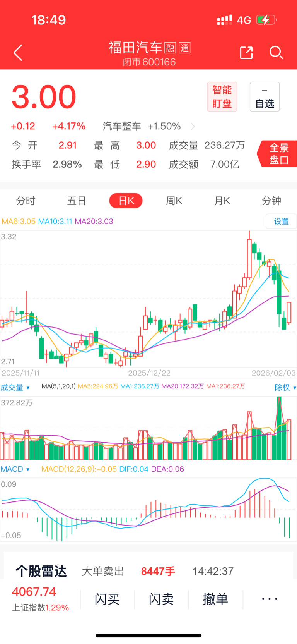This screenshot has height=644, width=297.
Task: Tap the 成交量 236.27万 value
Action: pos(225,145)
